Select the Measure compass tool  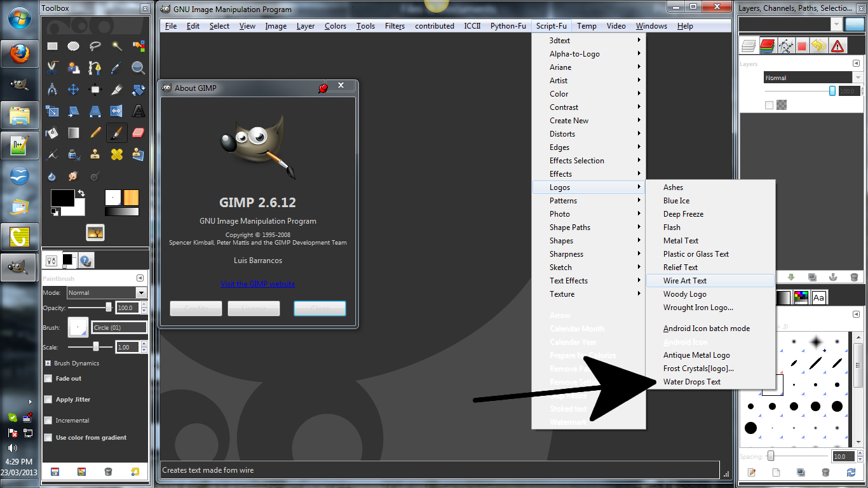pyautogui.click(x=52, y=89)
